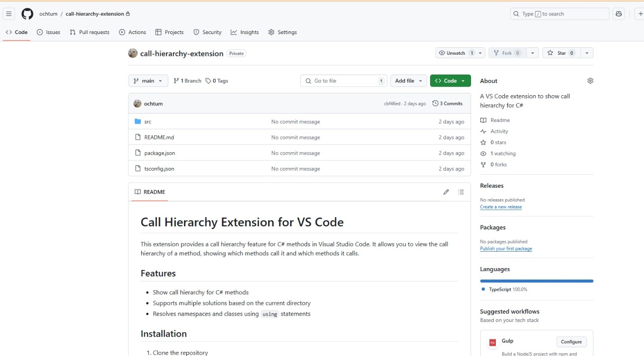
Task: Edit README with the pencil icon
Action: click(x=446, y=192)
